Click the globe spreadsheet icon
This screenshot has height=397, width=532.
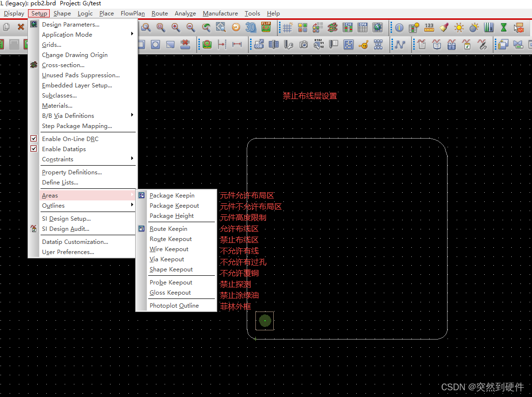point(378,28)
